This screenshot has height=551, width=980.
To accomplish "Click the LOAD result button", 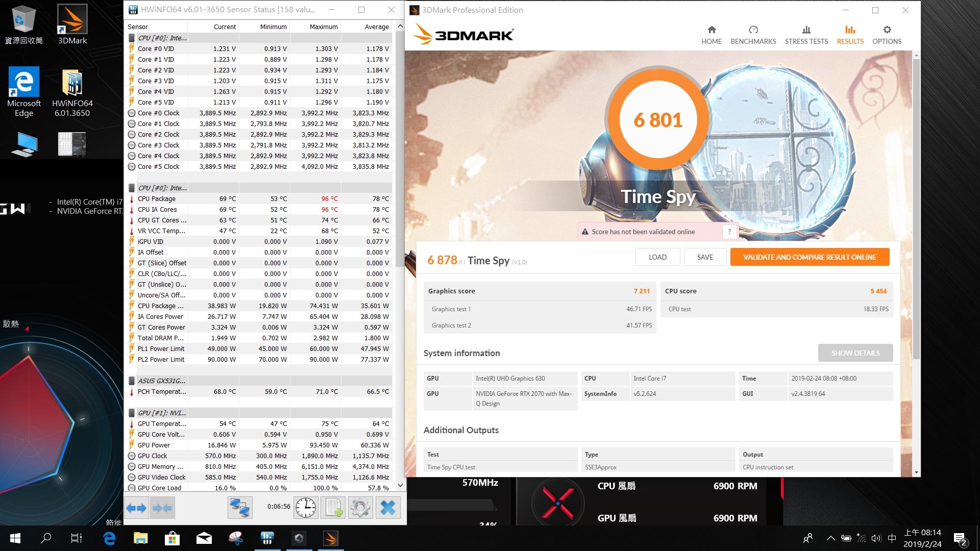I will 657,257.
